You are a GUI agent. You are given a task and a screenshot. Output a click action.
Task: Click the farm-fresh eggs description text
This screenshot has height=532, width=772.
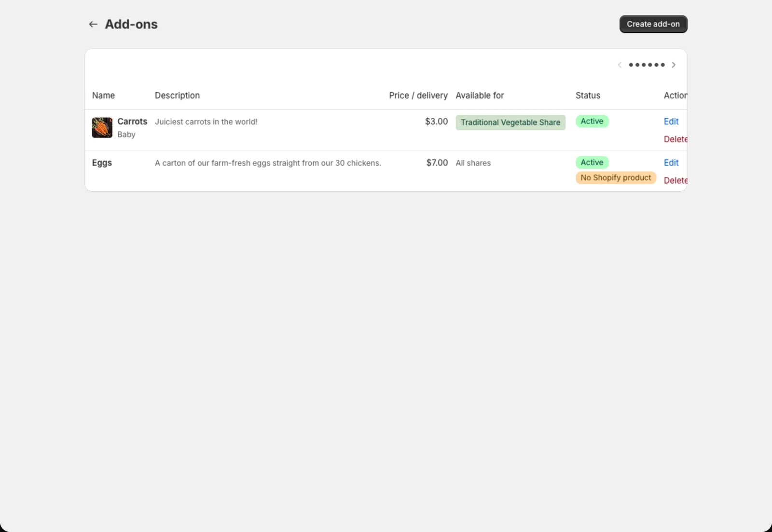click(x=268, y=163)
